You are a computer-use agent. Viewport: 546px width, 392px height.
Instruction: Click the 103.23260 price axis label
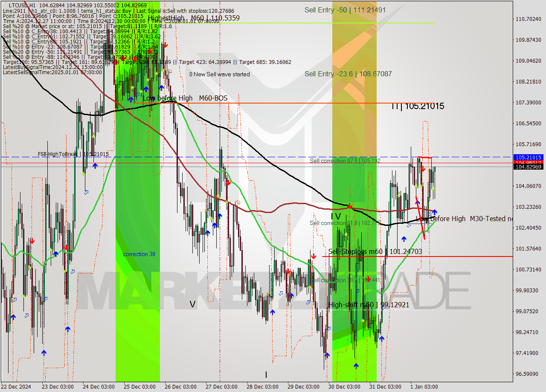pyautogui.click(x=528, y=207)
